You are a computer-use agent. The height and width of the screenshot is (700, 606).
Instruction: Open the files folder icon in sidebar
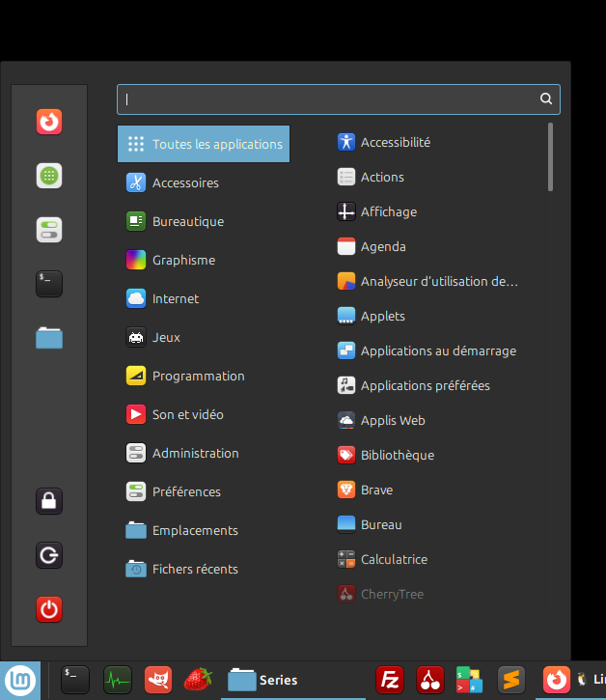(49, 337)
